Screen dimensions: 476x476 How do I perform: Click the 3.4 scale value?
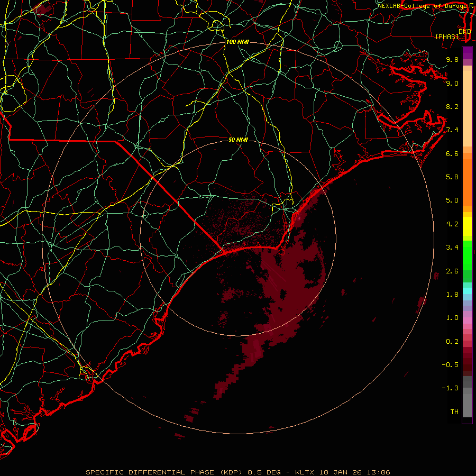point(452,248)
